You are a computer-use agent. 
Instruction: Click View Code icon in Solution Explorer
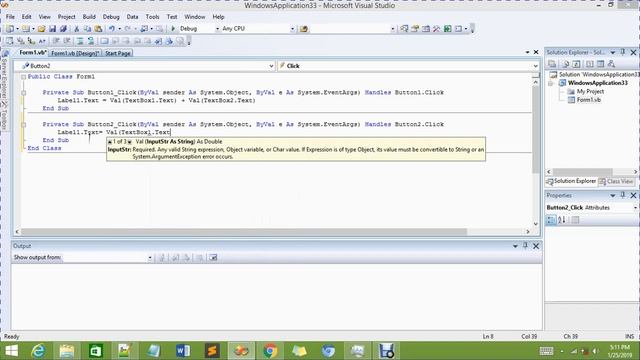pyautogui.click(x=589, y=64)
